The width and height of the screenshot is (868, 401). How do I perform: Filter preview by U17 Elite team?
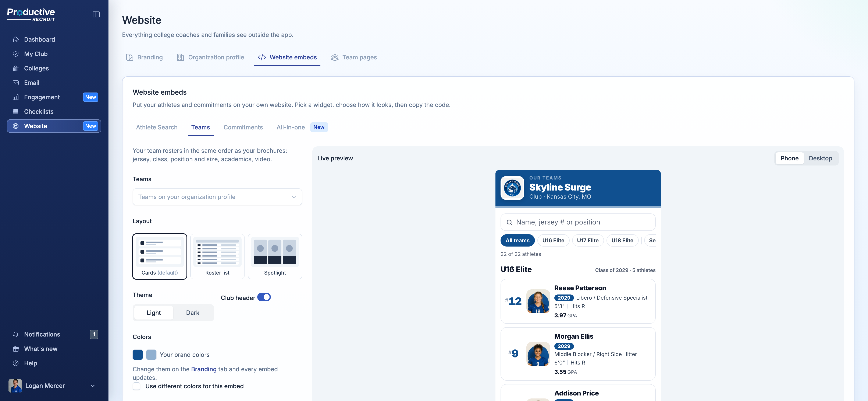(588, 240)
